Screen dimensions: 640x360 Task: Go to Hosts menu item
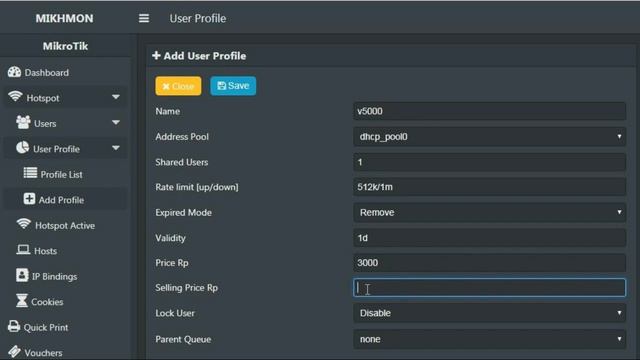[37, 251]
